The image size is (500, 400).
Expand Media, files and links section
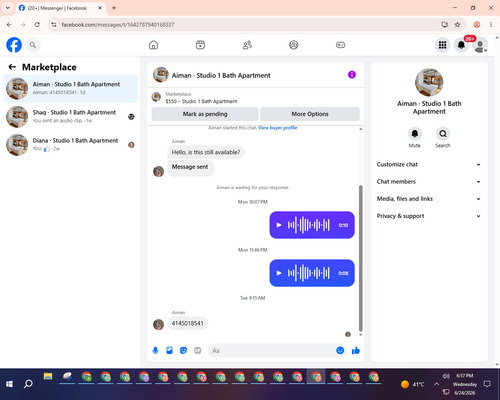[429, 199]
